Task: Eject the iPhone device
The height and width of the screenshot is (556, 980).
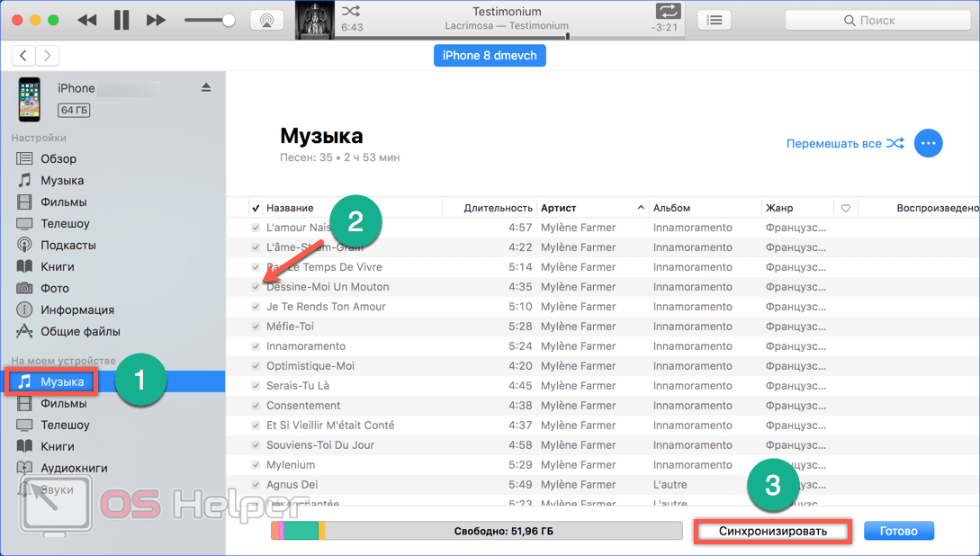Action: point(206,88)
